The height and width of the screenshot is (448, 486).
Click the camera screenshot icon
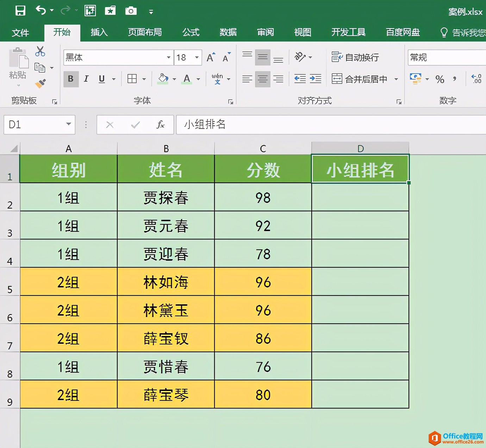coord(131,11)
